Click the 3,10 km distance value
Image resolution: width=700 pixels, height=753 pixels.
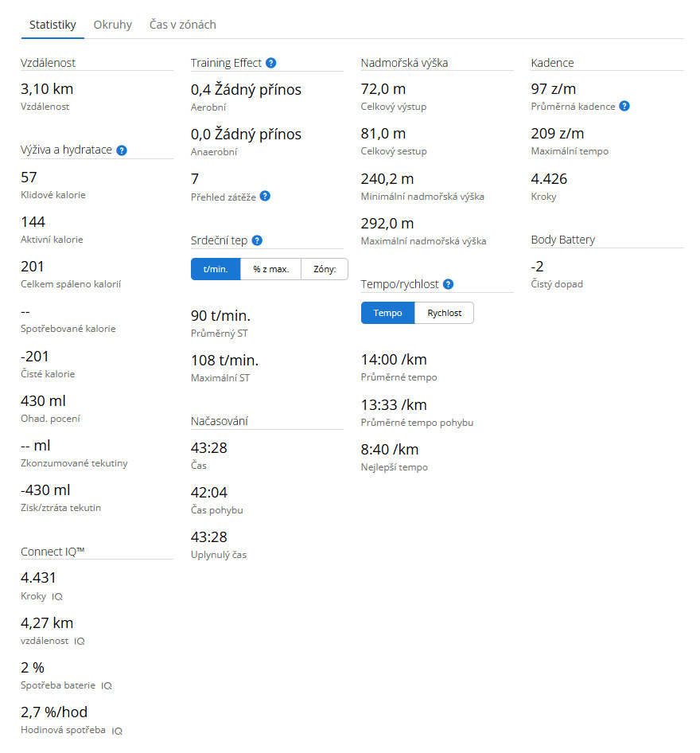tap(47, 89)
